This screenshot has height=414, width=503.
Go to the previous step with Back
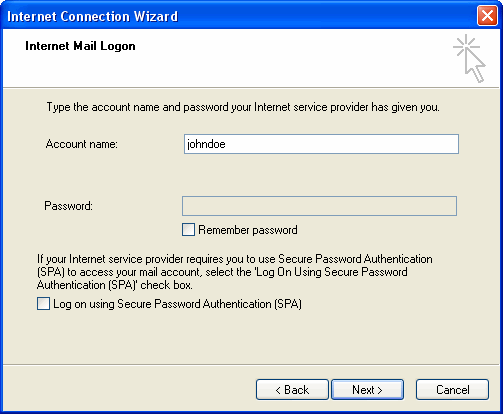click(x=292, y=389)
